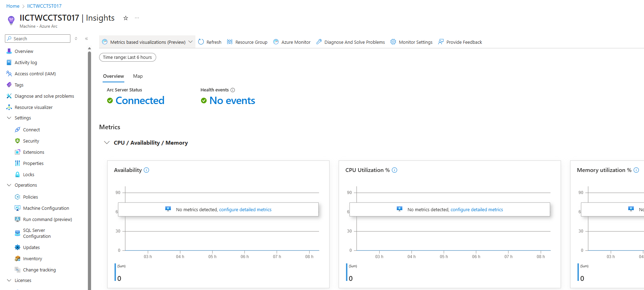Click the Access control (IAM) icon
The width and height of the screenshot is (644, 290).
point(9,74)
